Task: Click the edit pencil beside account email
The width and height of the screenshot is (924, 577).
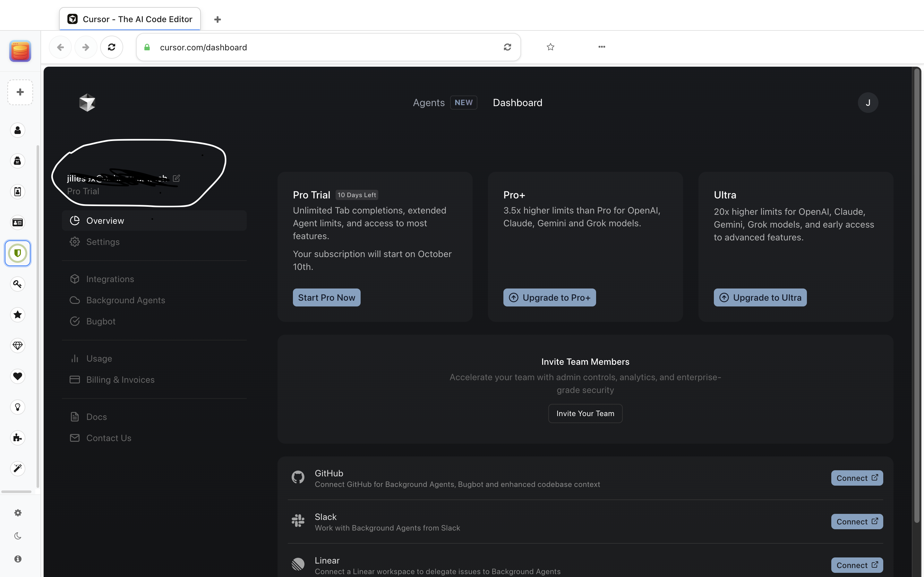Action: click(176, 178)
